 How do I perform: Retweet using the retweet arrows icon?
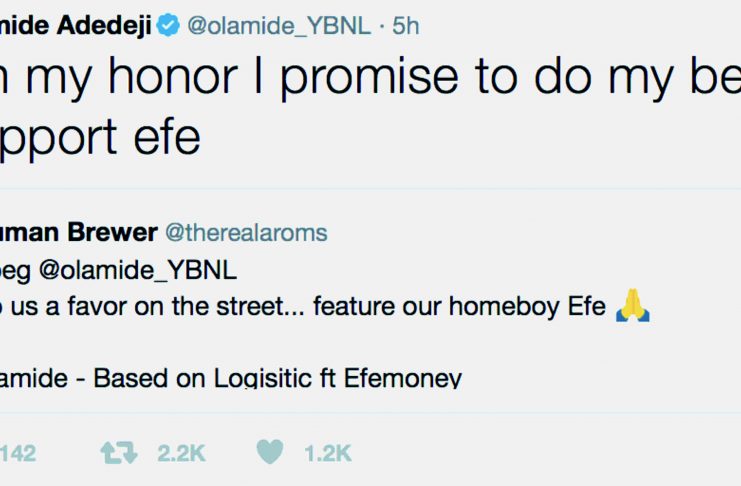click(120, 453)
